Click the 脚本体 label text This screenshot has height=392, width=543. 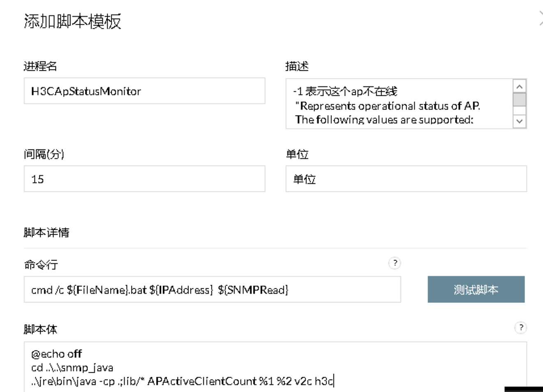[x=40, y=329]
